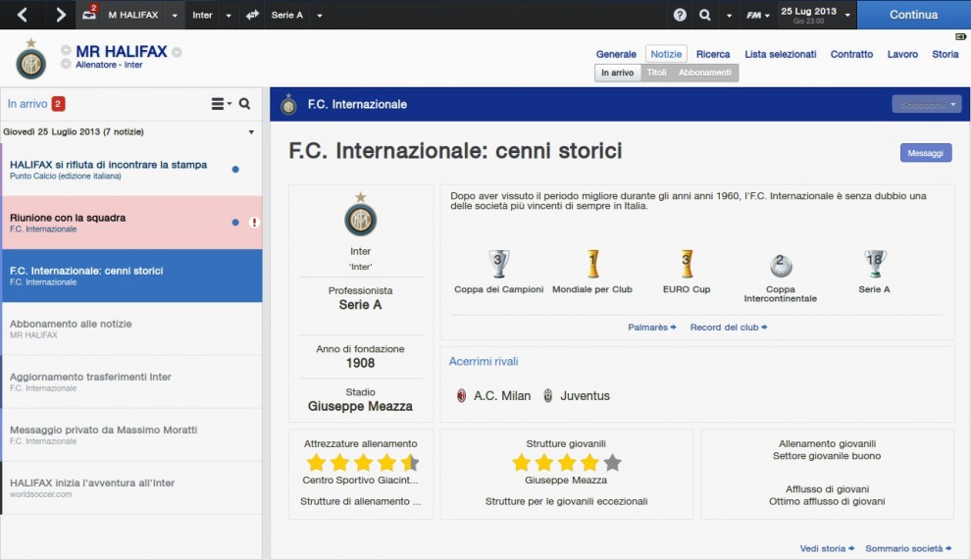Open the M HALIFAX dropdown arrow
The width and height of the screenshot is (971, 560).
click(175, 16)
